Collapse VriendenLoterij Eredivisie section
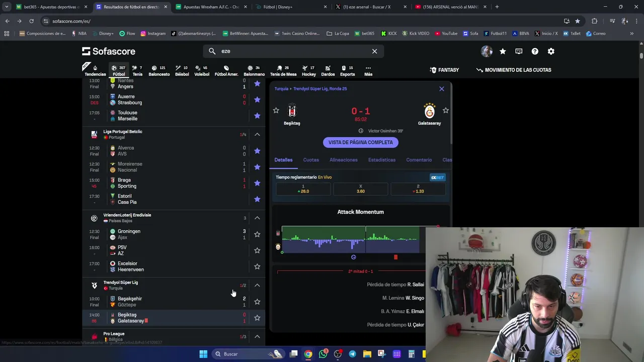Screen dimensions: 644x362 [257, 218]
